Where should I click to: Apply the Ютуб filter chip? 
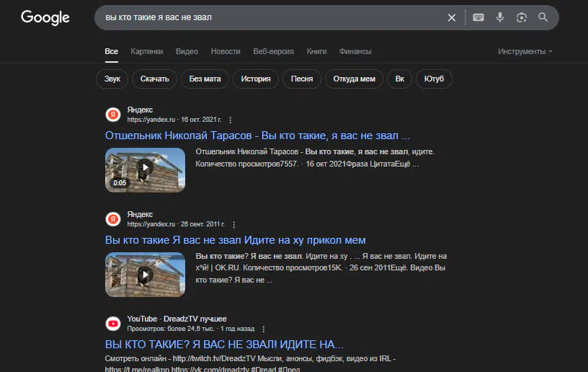point(434,79)
